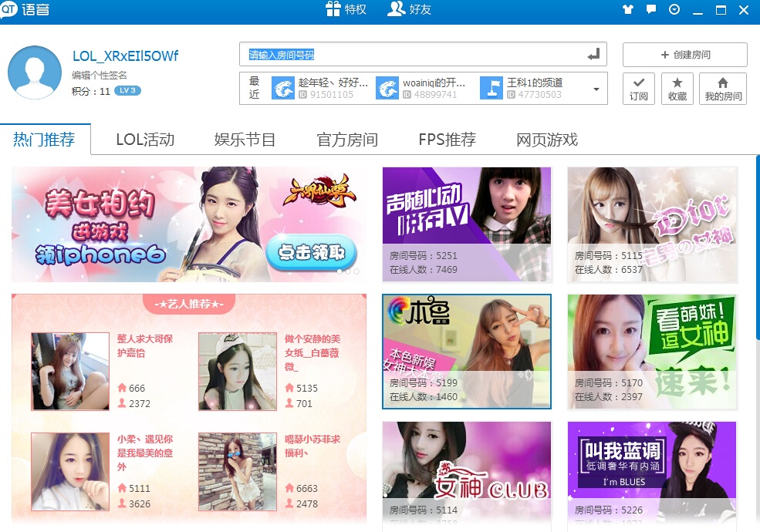
Task: Maximize the QT 语音 window
Action: (721, 10)
